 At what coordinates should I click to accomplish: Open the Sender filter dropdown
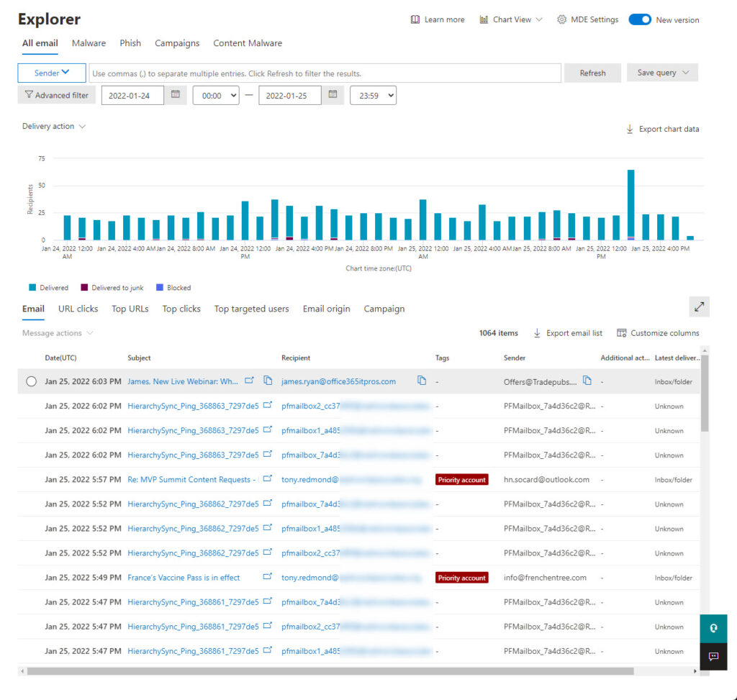(x=52, y=73)
